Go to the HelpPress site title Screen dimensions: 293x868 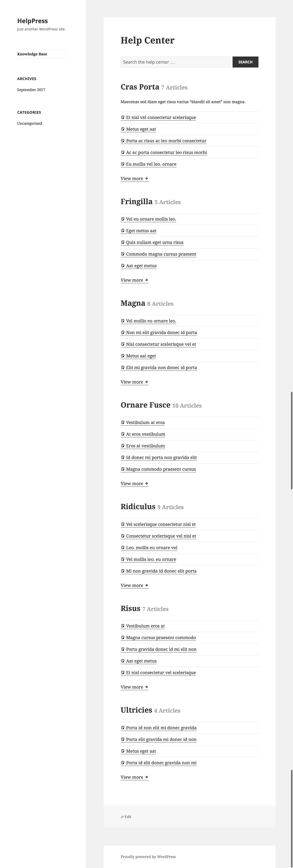pos(32,21)
